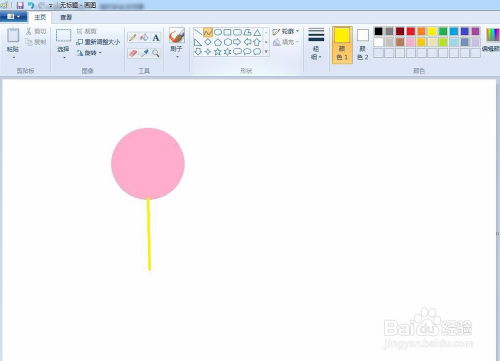Select the Text tool letter A
This screenshot has height=361, width=500.
click(156, 38)
